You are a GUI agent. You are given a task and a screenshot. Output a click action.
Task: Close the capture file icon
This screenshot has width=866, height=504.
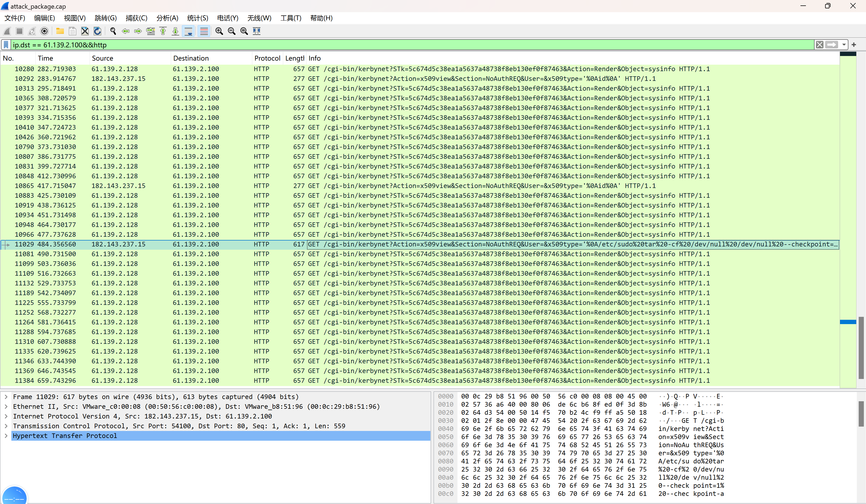(x=85, y=31)
